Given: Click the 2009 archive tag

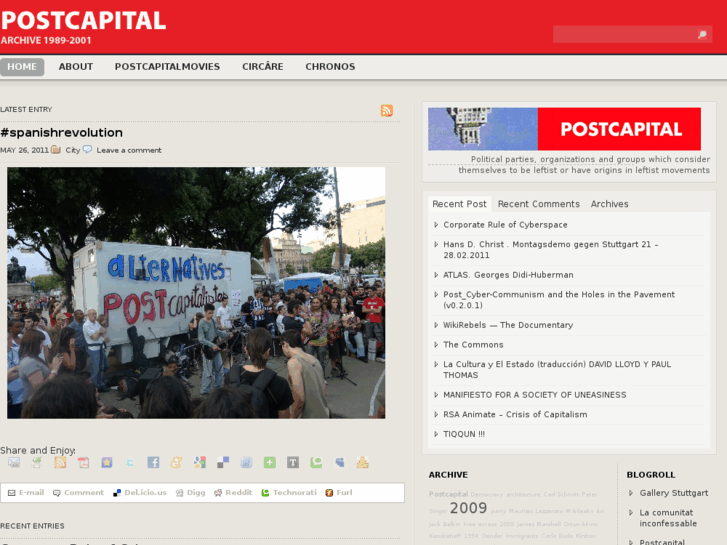Looking at the screenshot, I should coord(468,508).
